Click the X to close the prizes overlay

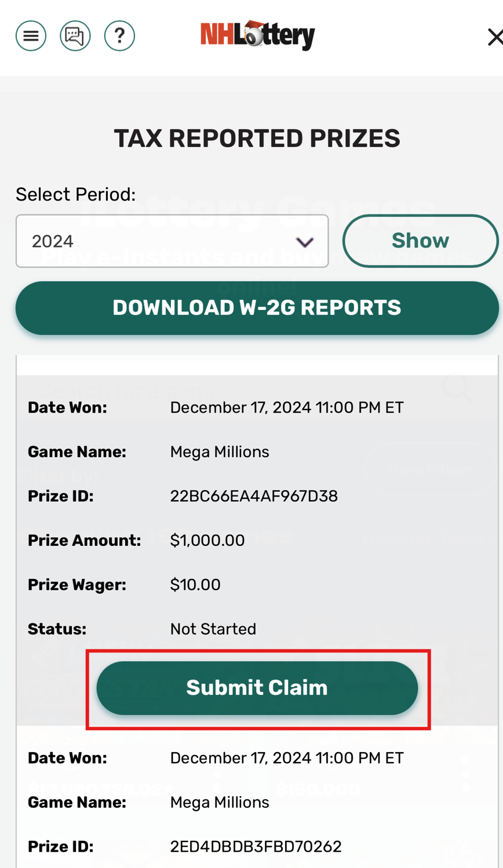click(x=497, y=36)
